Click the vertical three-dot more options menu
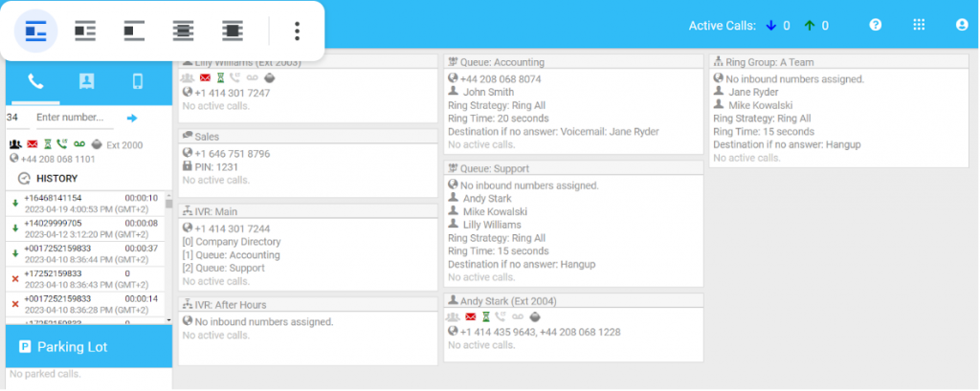Viewport: 980px width, 391px height. click(x=297, y=31)
